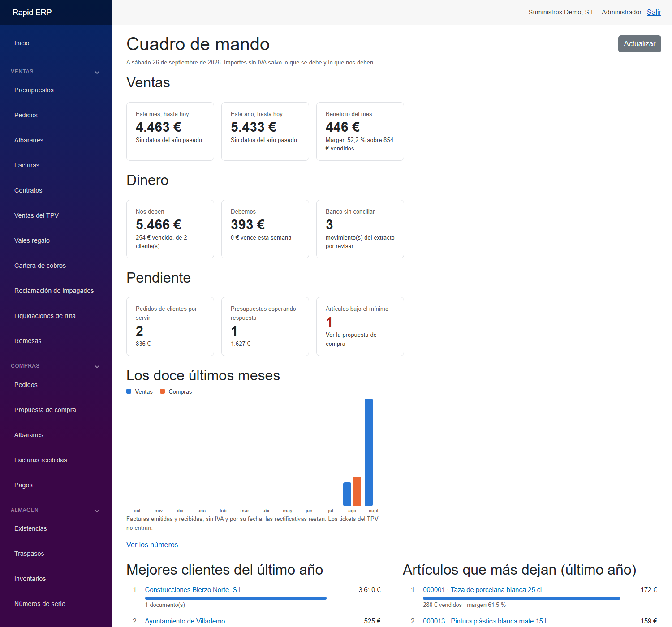Open Taza de porcelana blanca 25 cl article
Viewport: 672px width, 627px height.
pos(482,590)
